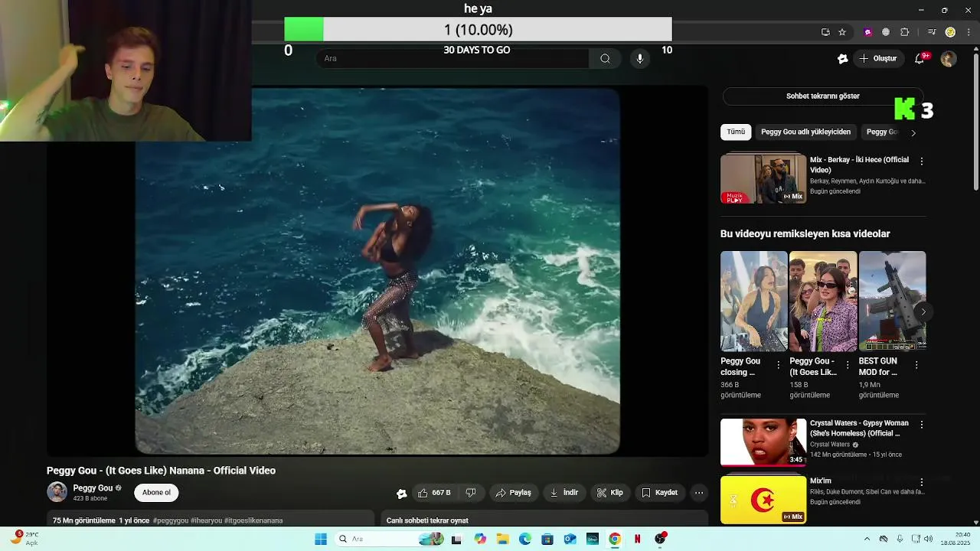Open Crystal Waters Gypsy Woman thumbnail

click(763, 442)
